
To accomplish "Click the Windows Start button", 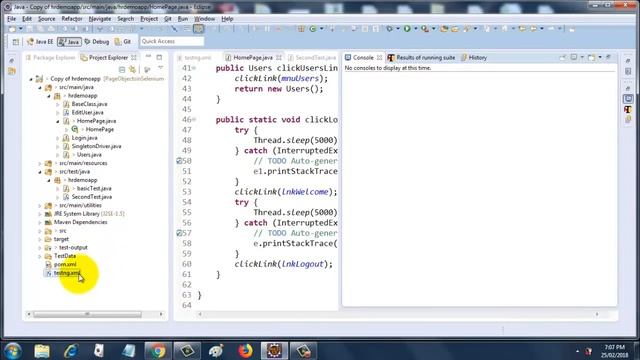I will 13,351.
